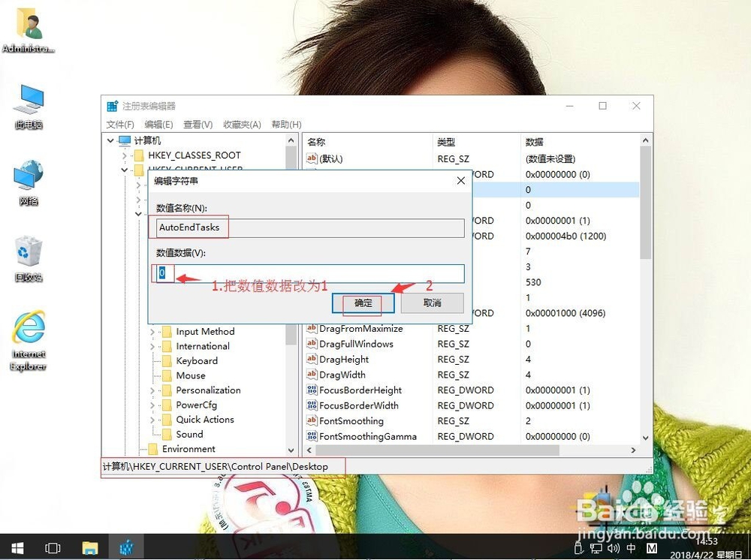Click the 0x000004b0 (1200) data cell
Screen dimensions: 751x560
pos(566,236)
